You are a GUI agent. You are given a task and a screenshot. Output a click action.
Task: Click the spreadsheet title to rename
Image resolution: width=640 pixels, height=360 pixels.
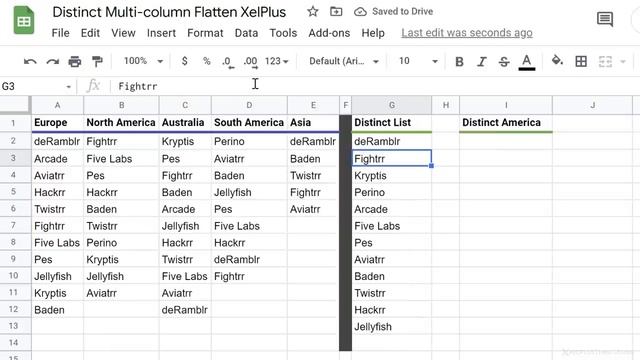[169, 12]
